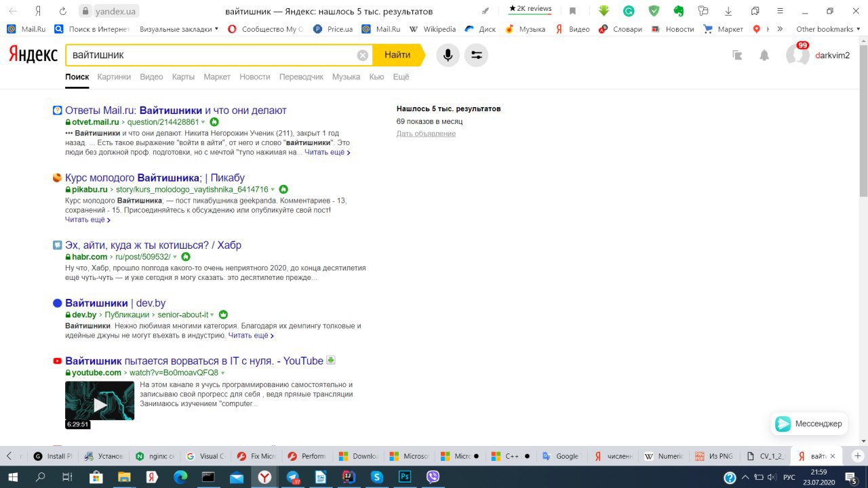868x488 pixels.
Task: Open the Evernote elephant extension
Action: [678, 11]
